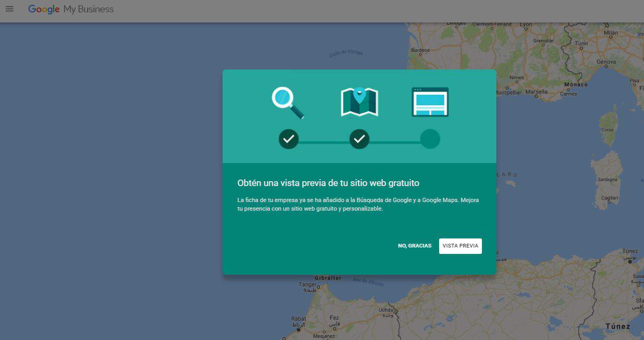Click the Lyon label on the map
This screenshot has height=340, width=644.
526,24
